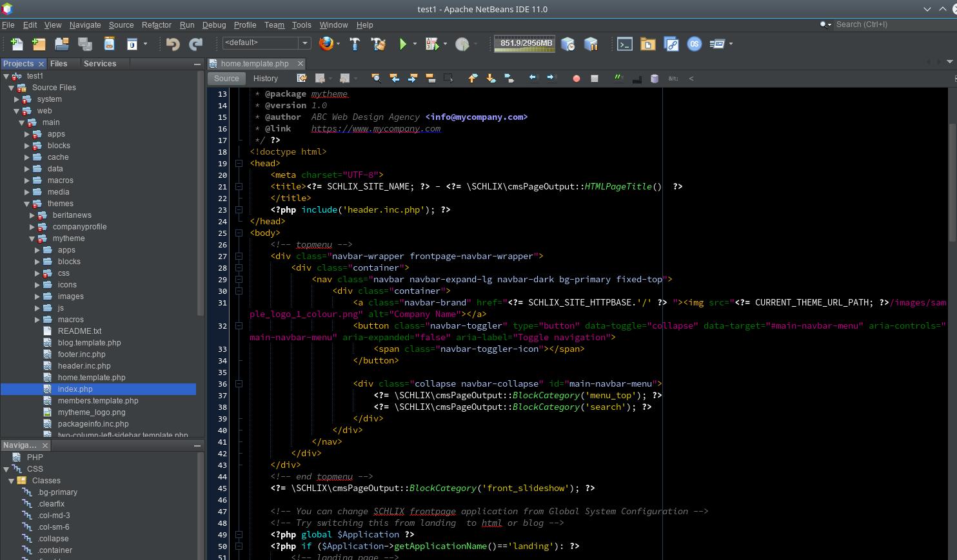Viewport: 957px width, 560px height.
Task: Select .bg-primary class in Navigator
Action: [57, 492]
